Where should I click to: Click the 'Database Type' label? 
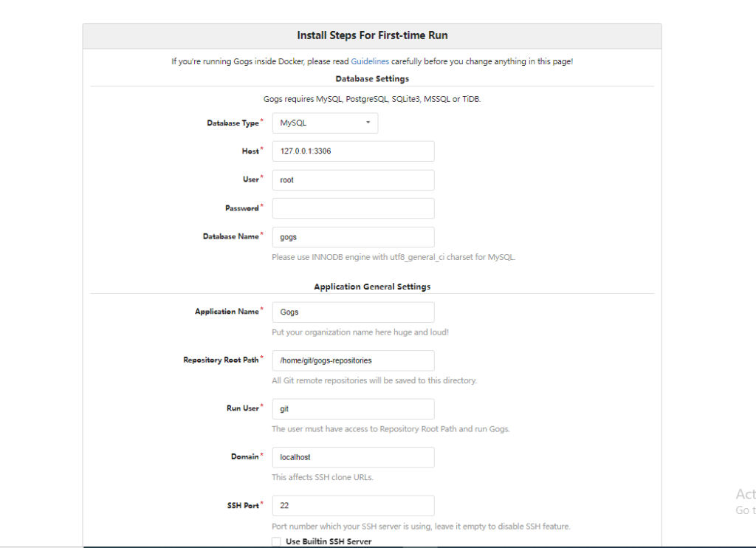[233, 123]
